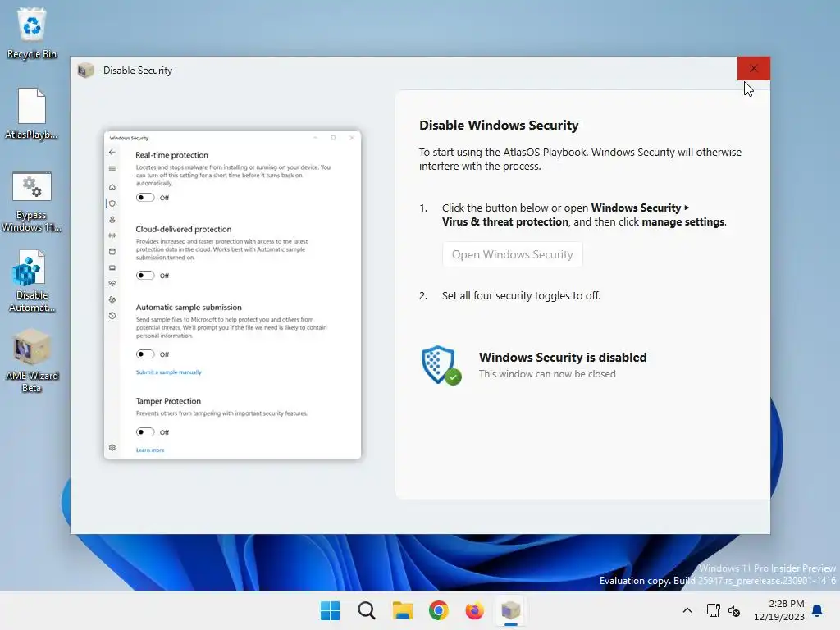Open the Windows Start menu
The image size is (840, 630).
330,610
